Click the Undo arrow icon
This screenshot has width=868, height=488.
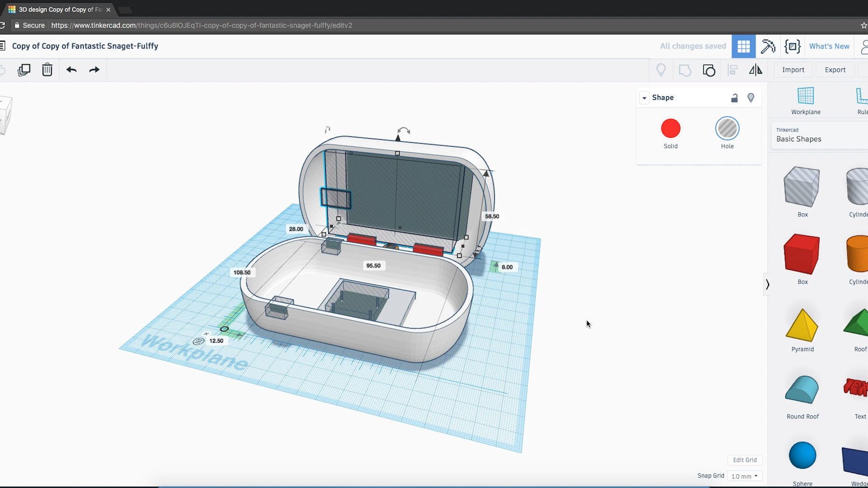pos(71,70)
